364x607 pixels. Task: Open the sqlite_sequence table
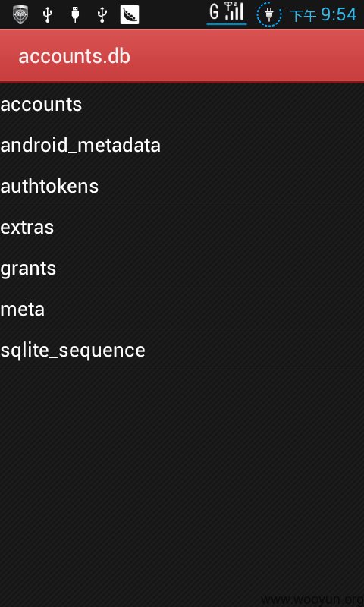182,350
